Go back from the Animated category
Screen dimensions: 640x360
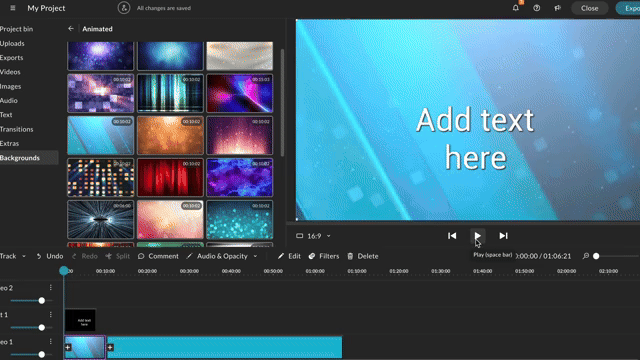(71, 29)
